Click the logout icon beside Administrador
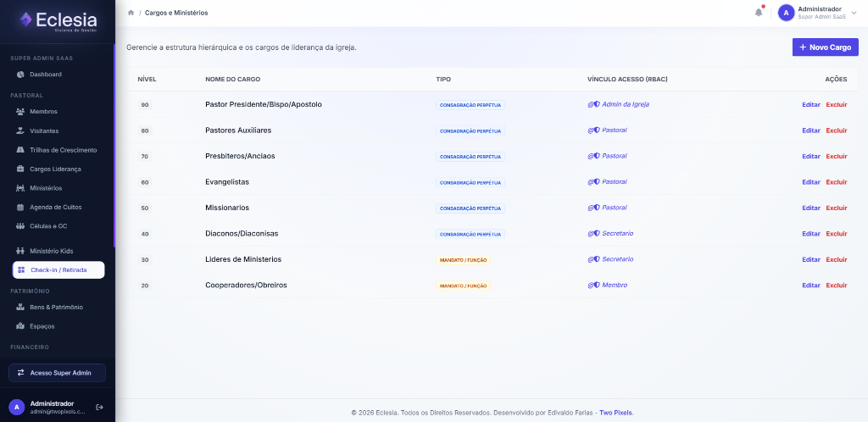Image resolution: width=868 pixels, height=422 pixels. 100,407
